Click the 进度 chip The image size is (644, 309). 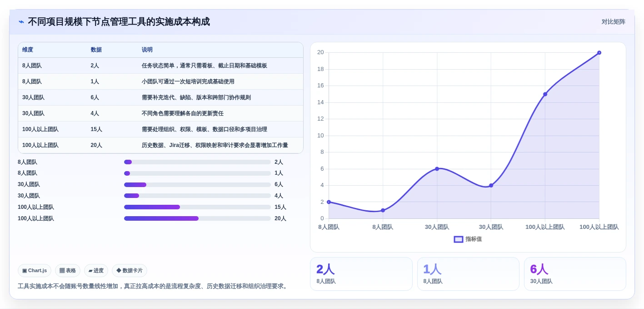tap(96, 270)
